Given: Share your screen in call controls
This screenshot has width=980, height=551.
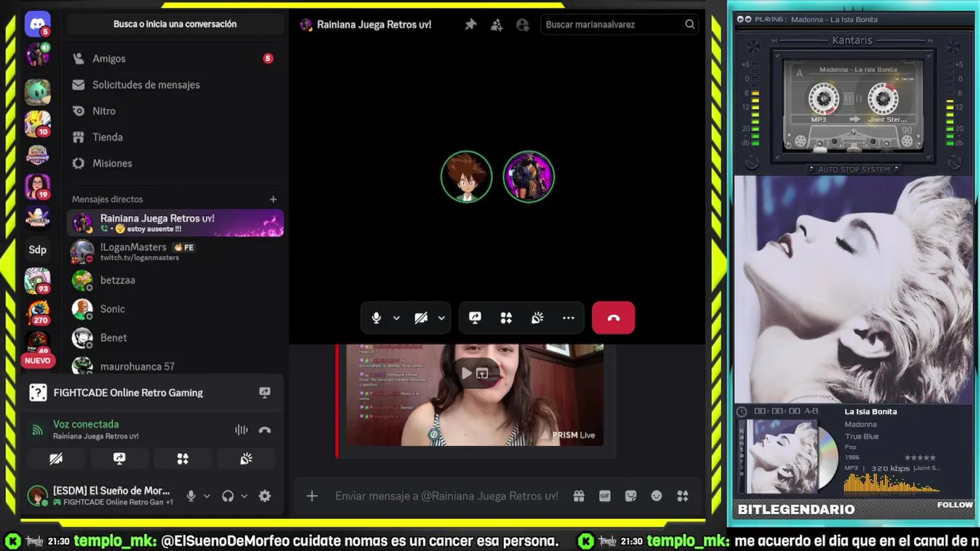Looking at the screenshot, I should [x=475, y=318].
